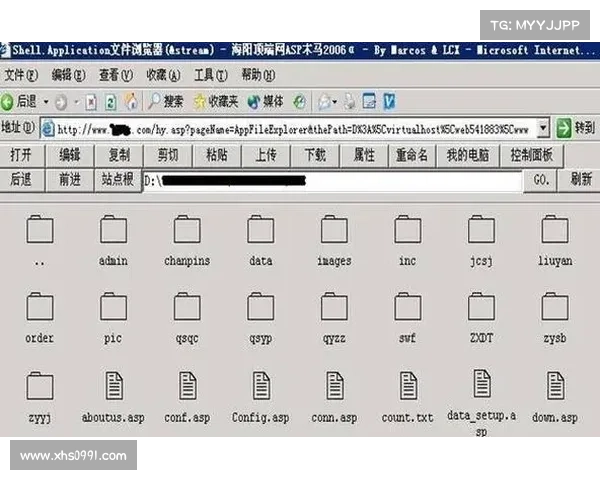Select the zyyj folder icon

[x=40, y=386]
